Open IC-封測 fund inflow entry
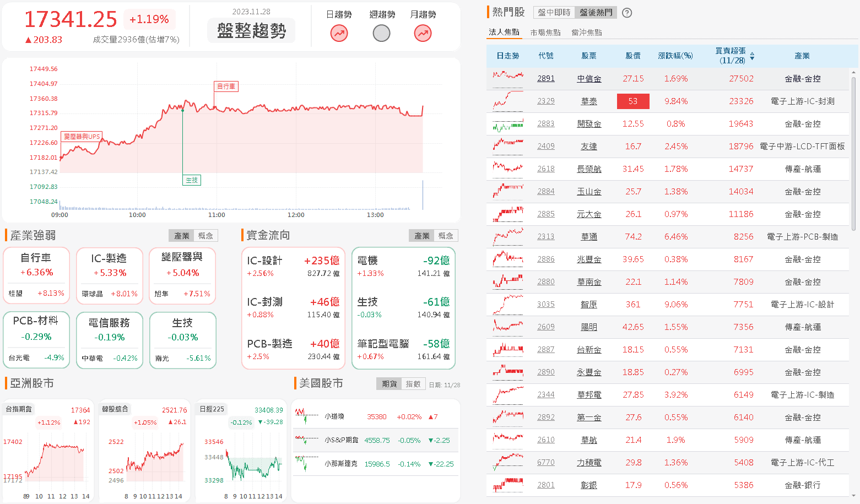 point(293,307)
